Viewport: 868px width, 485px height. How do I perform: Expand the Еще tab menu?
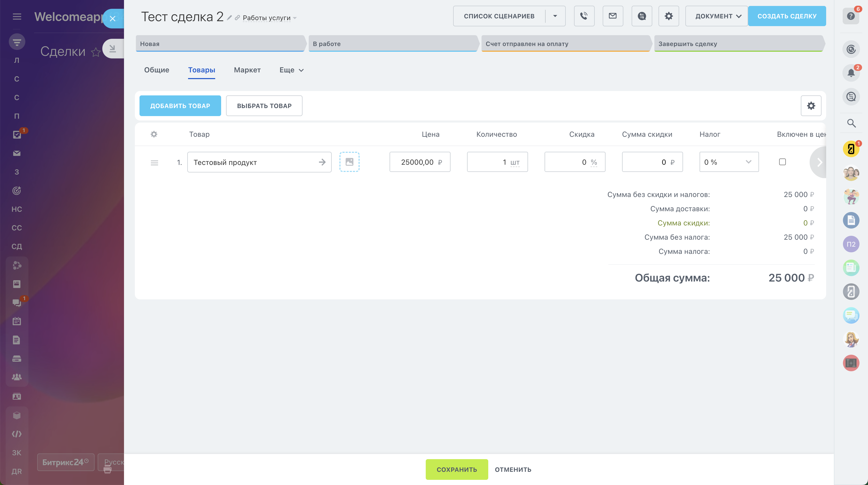point(291,70)
